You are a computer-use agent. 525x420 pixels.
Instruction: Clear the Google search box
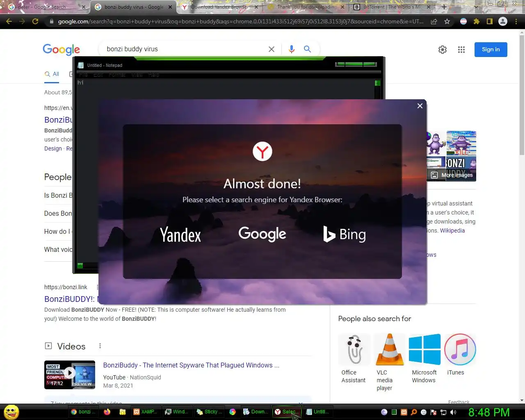tap(272, 49)
